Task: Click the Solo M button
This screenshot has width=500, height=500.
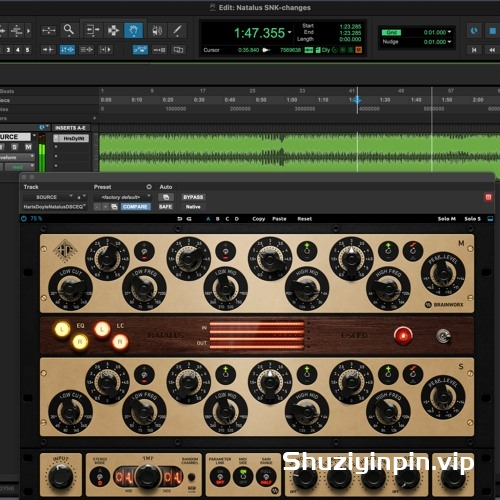Action: [x=446, y=219]
